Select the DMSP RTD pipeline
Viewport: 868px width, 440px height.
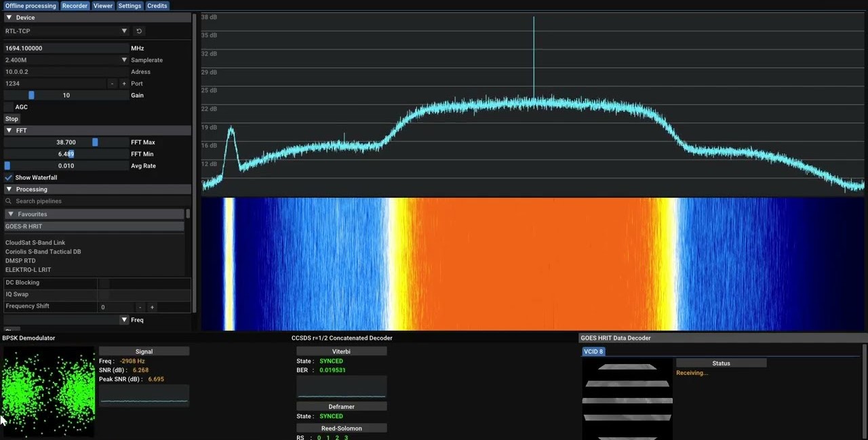[x=20, y=260]
